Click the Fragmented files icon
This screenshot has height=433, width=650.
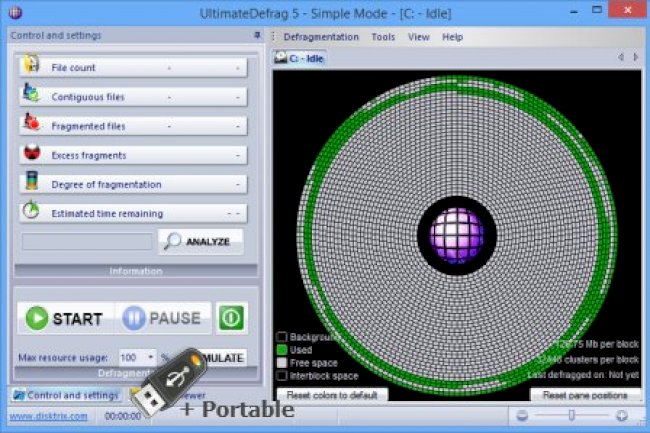[32, 126]
